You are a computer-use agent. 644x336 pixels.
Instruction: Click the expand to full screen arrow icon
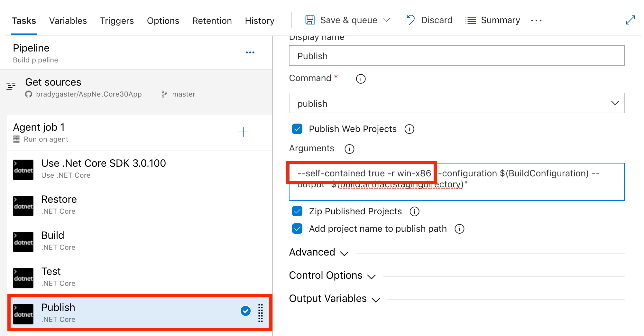click(x=630, y=20)
